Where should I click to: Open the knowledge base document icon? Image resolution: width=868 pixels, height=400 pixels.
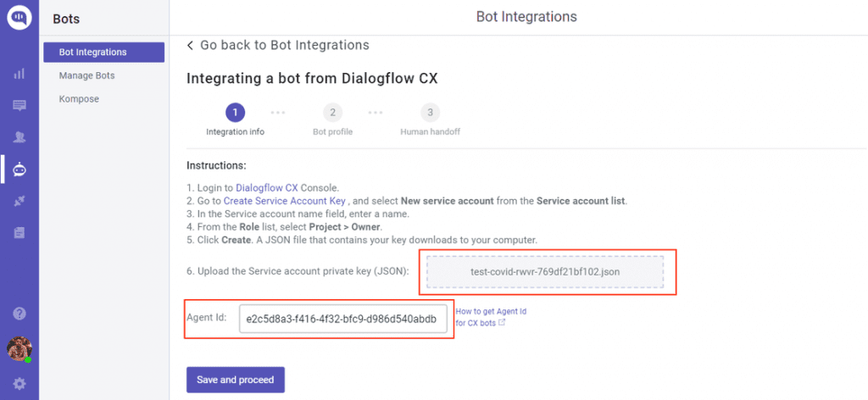(x=19, y=232)
